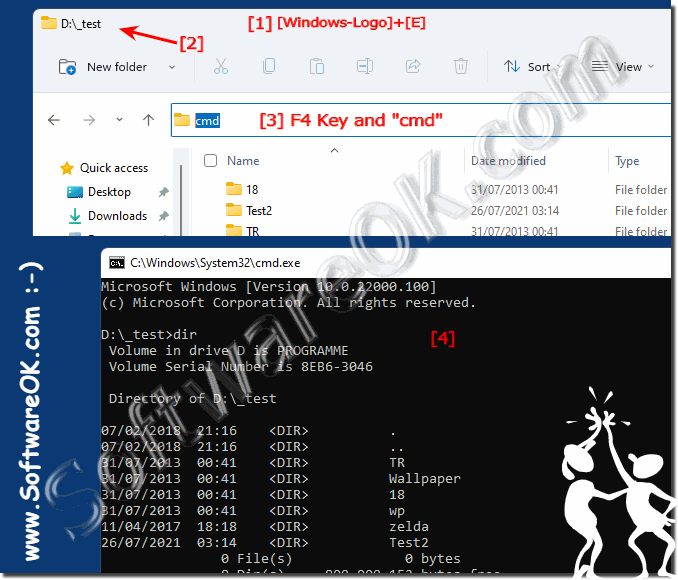Image resolution: width=678 pixels, height=580 pixels.
Task: Go forward with the right arrow
Action: pos(89,120)
